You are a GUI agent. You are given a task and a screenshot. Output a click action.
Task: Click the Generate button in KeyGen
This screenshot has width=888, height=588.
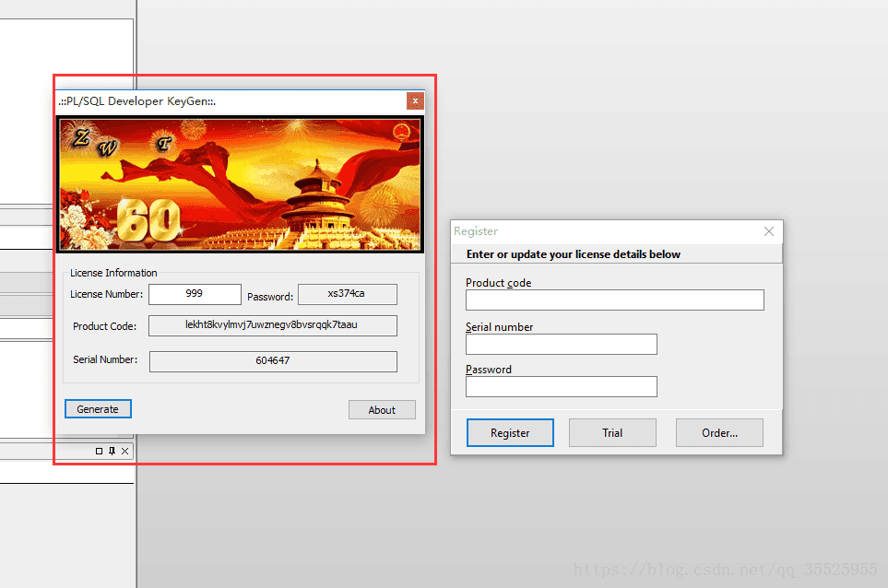98,408
